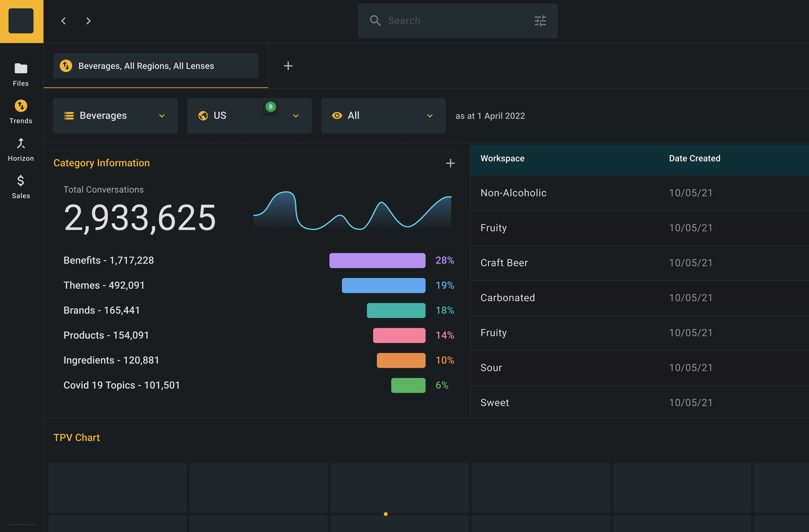Image resolution: width=809 pixels, height=532 pixels.
Task: Click the Category Information heading
Action: click(101, 163)
